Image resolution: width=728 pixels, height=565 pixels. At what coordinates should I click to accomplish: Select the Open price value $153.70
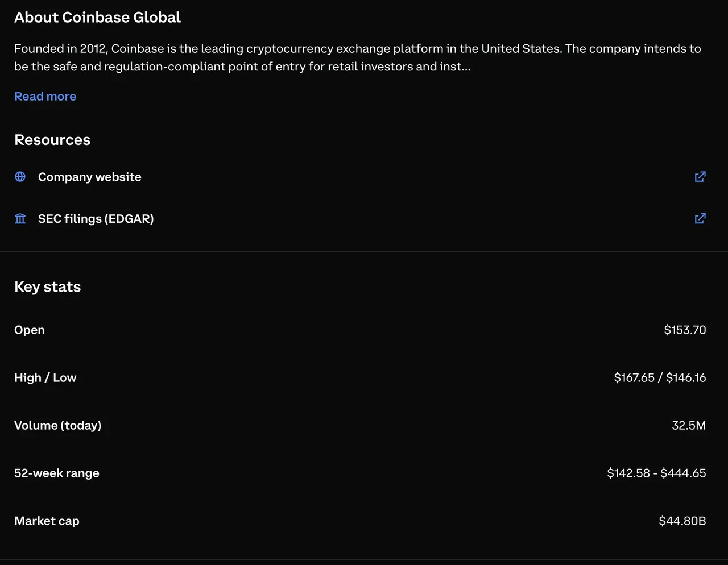tap(685, 330)
